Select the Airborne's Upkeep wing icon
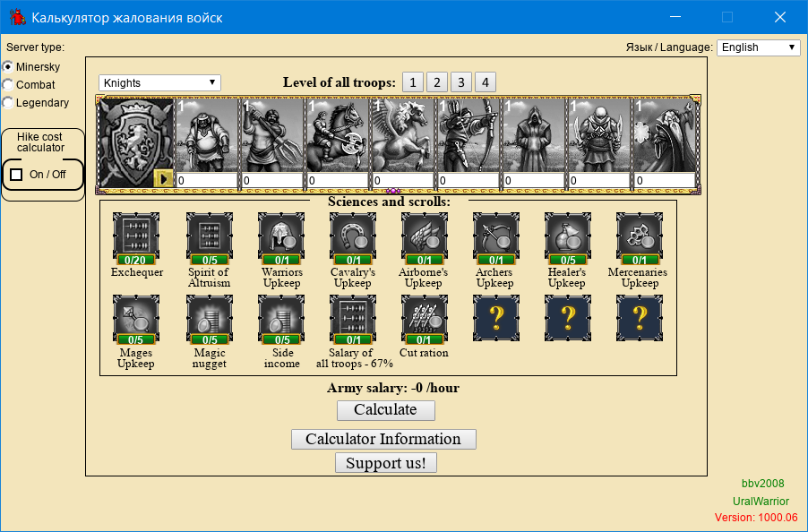808x532 pixels. pyautogui.click(x=424, y=236)
